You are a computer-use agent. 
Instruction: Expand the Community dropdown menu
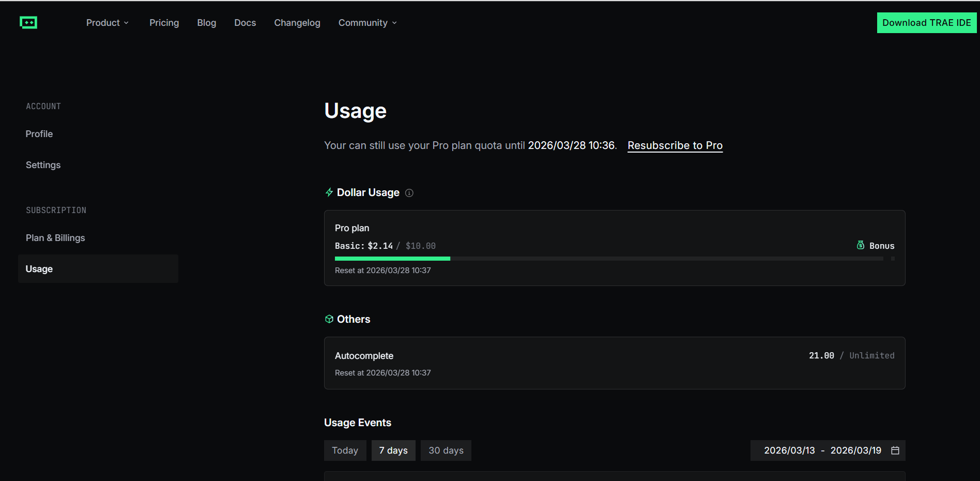[x=367, y=23]
